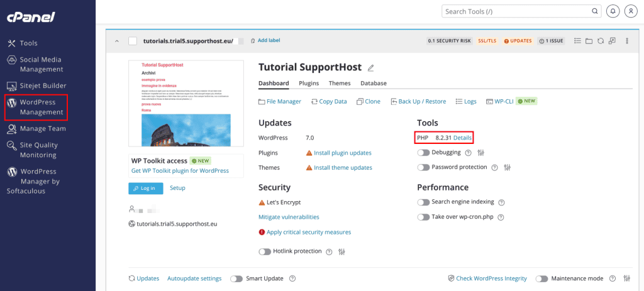Switch to the Database tab

[x=374, y=83]
